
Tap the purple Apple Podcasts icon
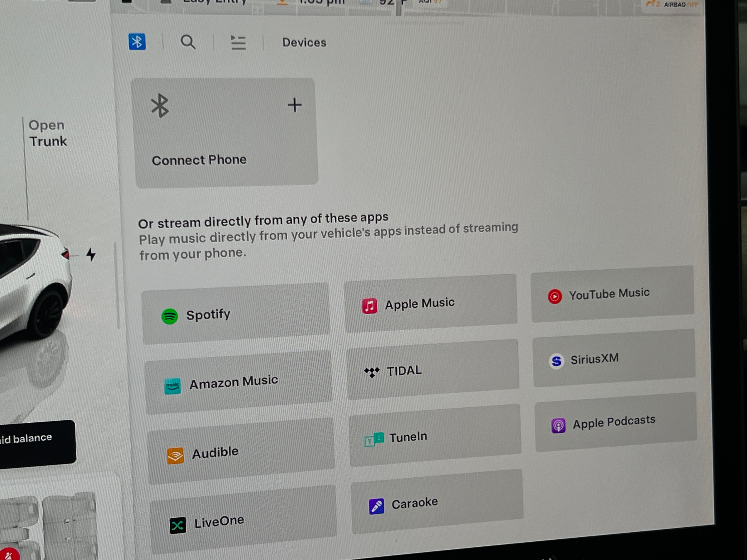(558, 425)
